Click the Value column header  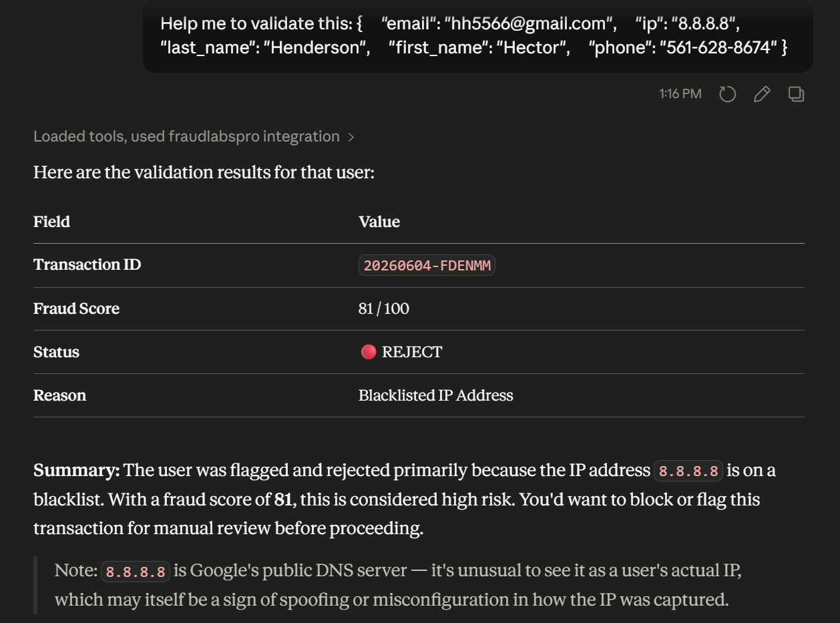(379, 222)
